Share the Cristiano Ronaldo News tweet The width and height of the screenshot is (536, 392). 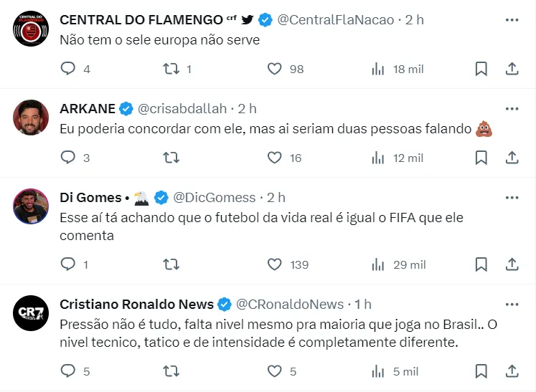(512, 371)
